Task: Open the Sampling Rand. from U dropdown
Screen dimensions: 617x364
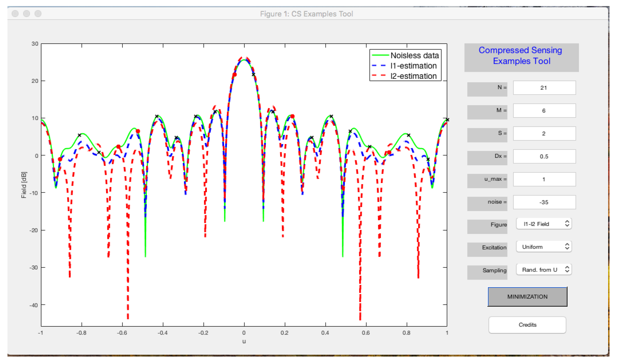Action: tap(544, 270)
